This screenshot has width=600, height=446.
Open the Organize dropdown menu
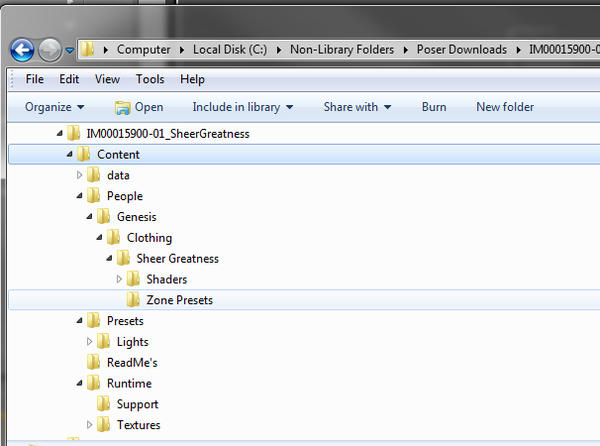point(55,107)
